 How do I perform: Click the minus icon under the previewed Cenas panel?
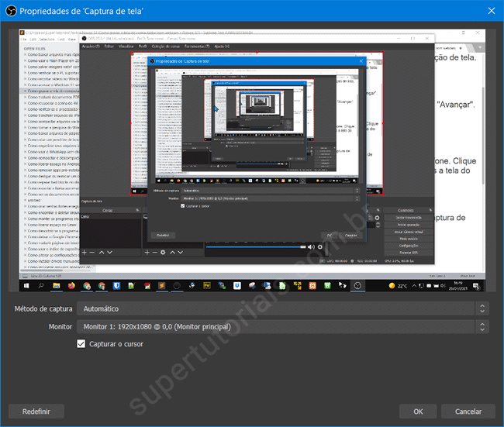(93, 253)
